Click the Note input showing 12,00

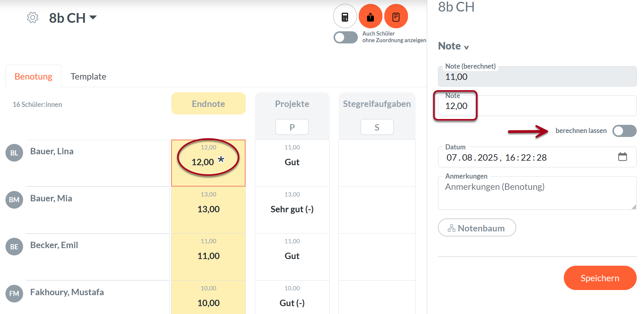click(456, 106)
